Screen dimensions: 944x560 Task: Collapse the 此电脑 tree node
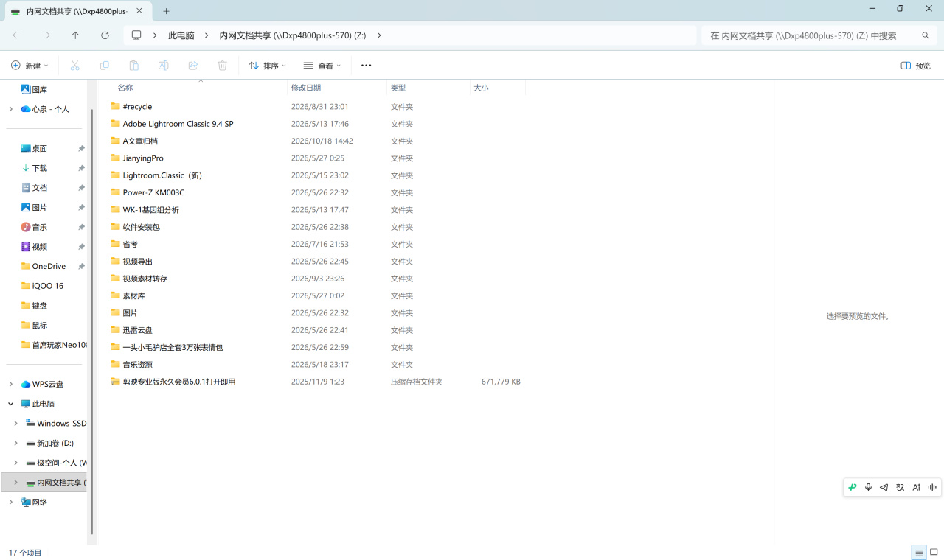[10, 404]
